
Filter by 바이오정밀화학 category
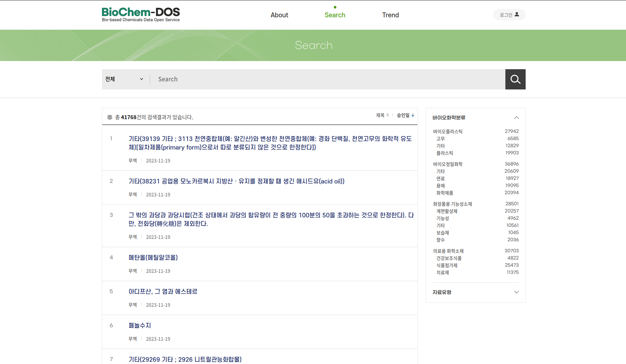click(448, 164)
